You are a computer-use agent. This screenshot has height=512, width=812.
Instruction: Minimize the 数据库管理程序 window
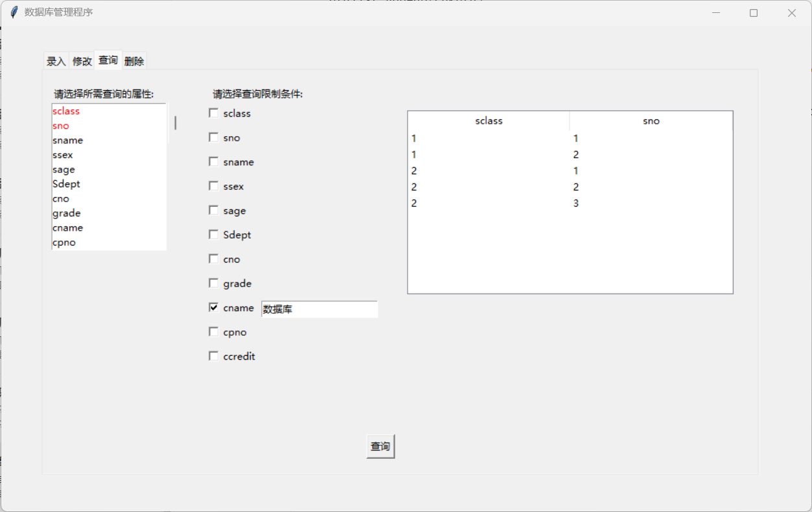(x=716, y=12)
